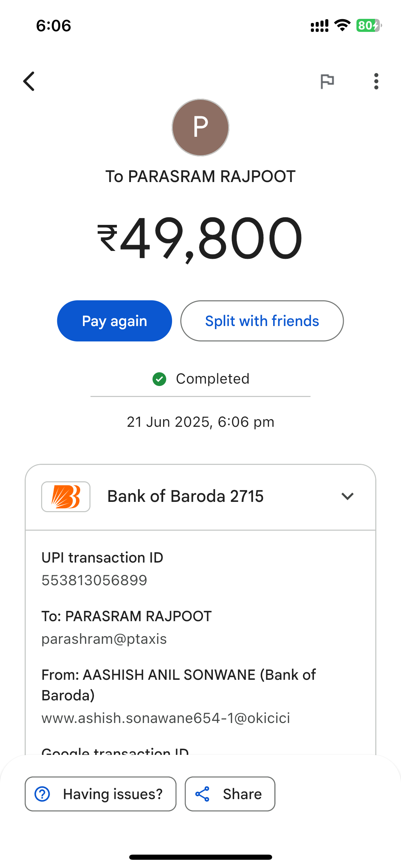This screenshot has height=868, width=401.
Task: Tap the parashram@ptaxis UPI address
Action: (x=104, y=639)
